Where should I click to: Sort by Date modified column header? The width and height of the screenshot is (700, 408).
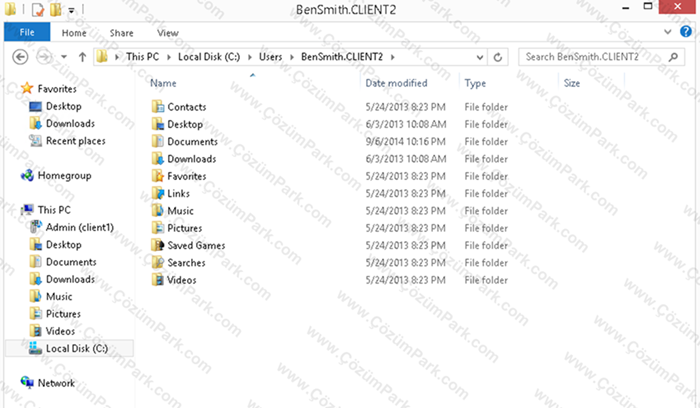[x=396, y=83]
